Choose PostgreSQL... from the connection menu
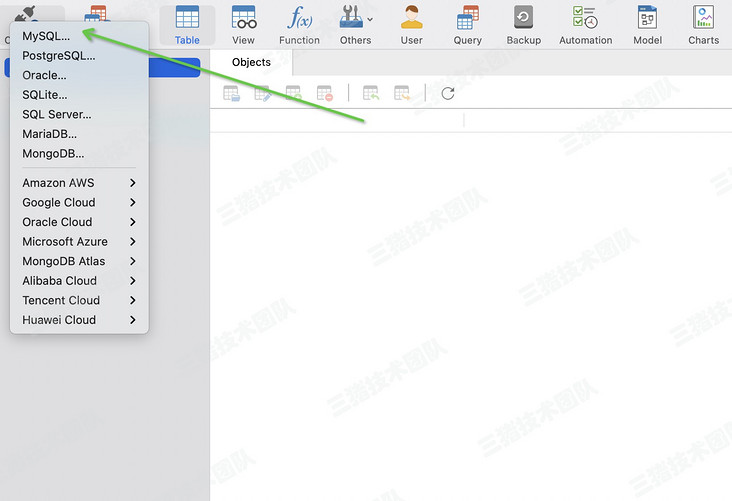Image resolution: width=732 pixels, height=501 pixels. coord(79,56)
